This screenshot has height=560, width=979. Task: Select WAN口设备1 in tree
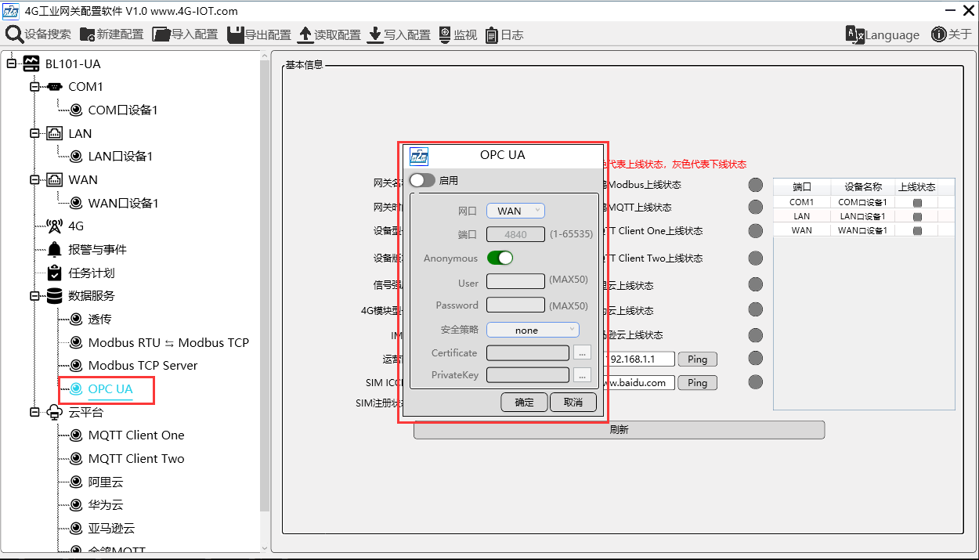coord(123,203)
